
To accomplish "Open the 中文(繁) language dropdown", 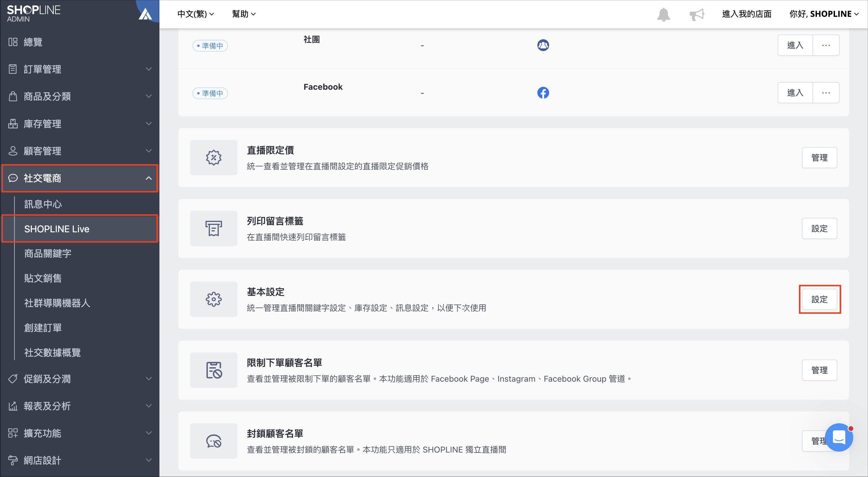I will click(196, 14).
